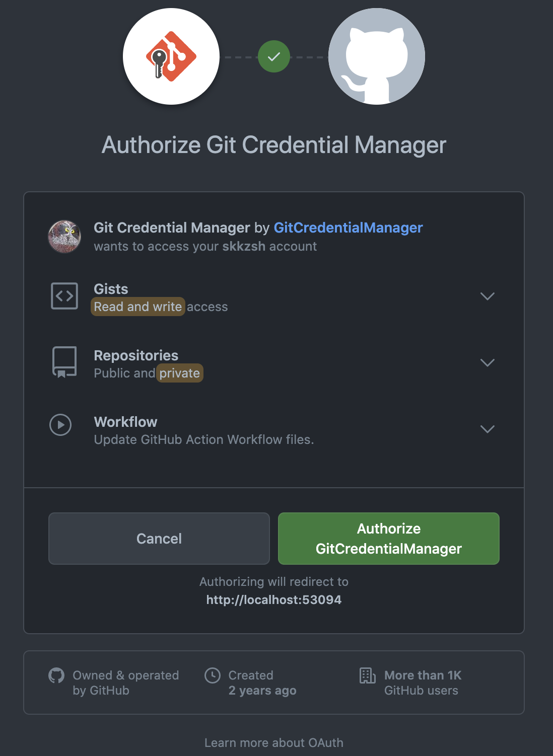The width and height of the screenshot is (553, 756).
Task: Click the private highlighted label
Action: coord(179,373)
